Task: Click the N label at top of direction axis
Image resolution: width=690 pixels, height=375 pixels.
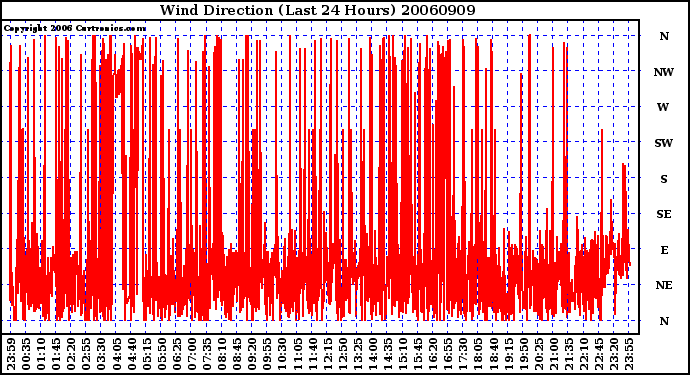Action: (x=664, y=36)
